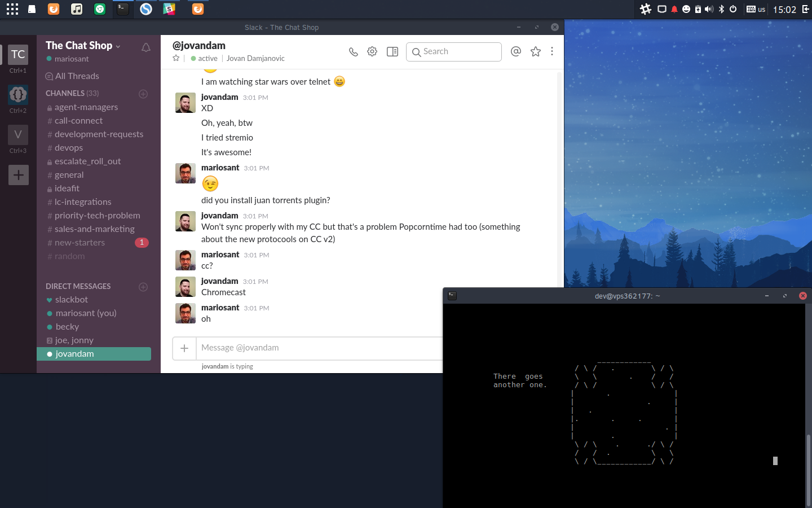Go to sales-and-marketing channel

click(x=94, y=229)
